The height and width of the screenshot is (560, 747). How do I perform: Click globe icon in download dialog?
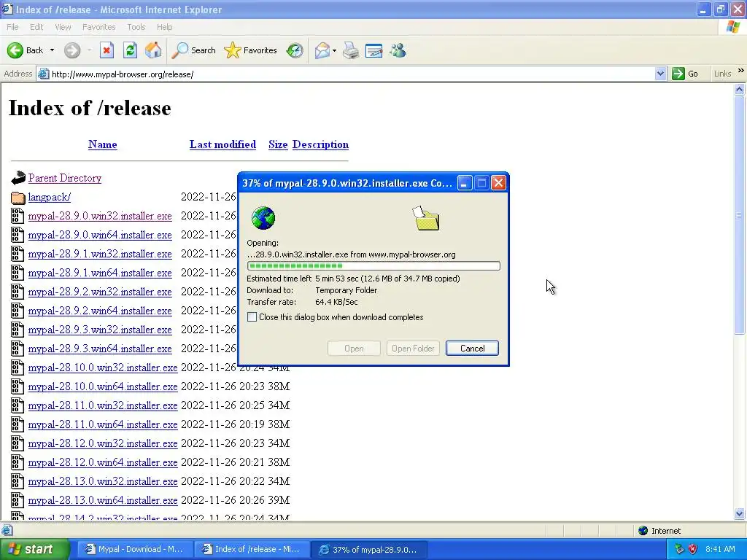click(263, 218)
